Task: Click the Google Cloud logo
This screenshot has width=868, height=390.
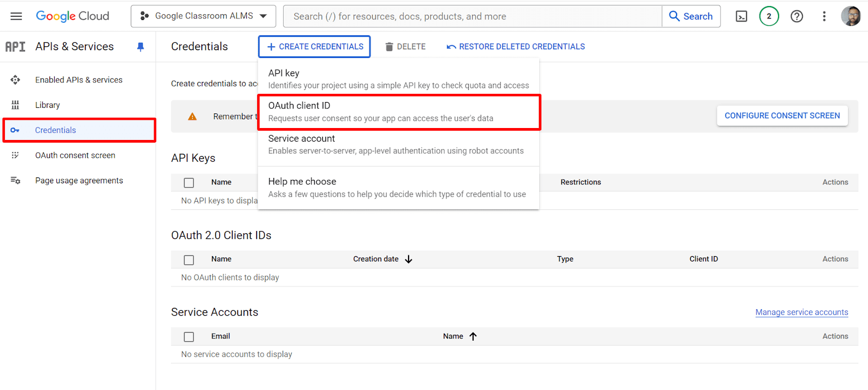Action: click(x=73, y=16)
